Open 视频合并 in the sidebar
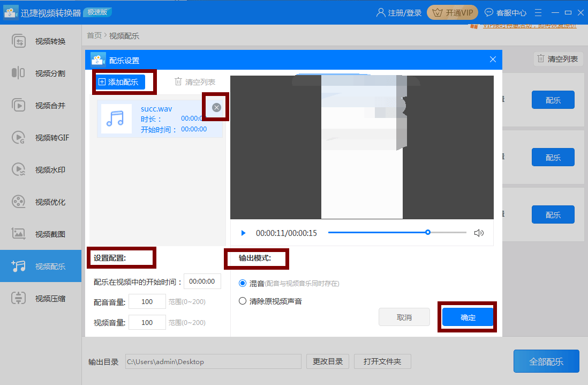The image size is (588, 385). [41, 106]
